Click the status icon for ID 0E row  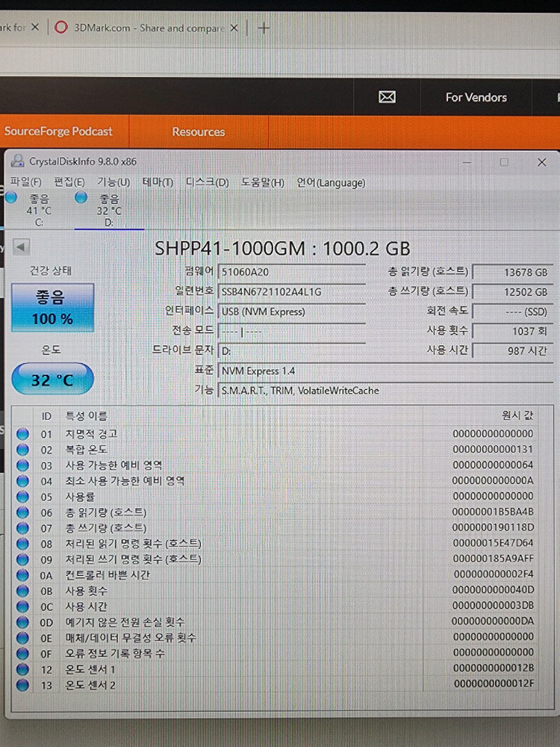(x=22, y=637)
